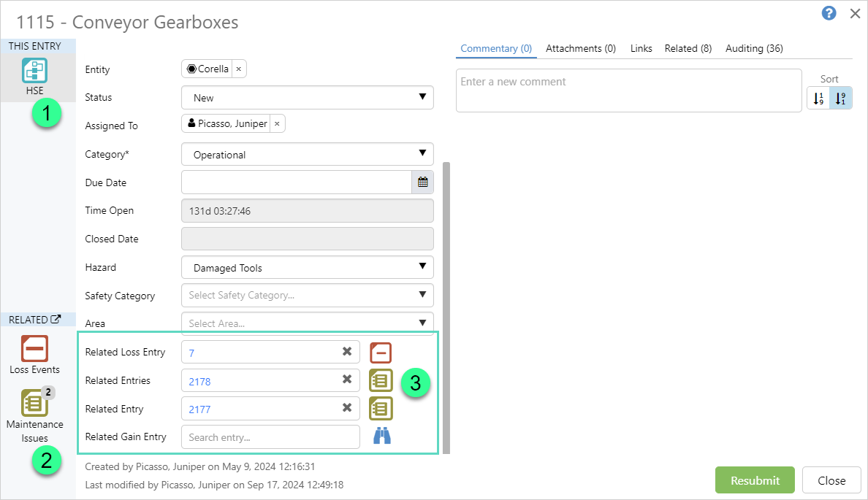868x500 pixels.
Task: Open Maintenance Issues in the sidebar
Action: coord(34,404)
